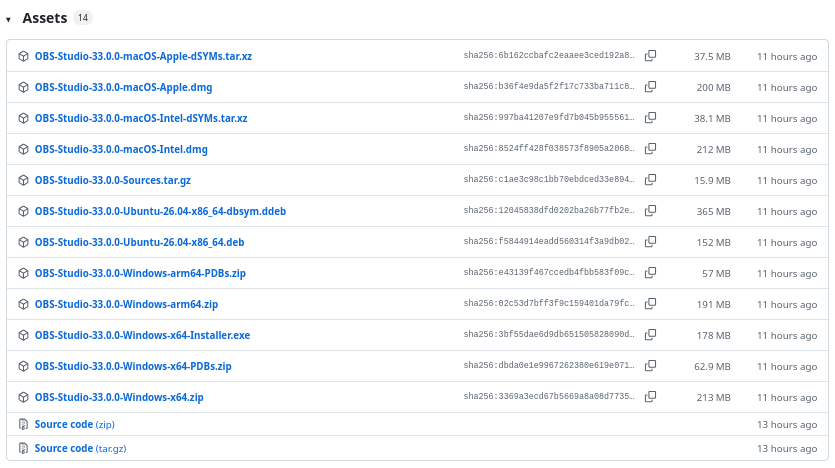Download OBS-Studio-33.0.0-macOS-Intel-dSYMs.tar.xz
The height and width of the screenshot is (468, 835).
141,118
